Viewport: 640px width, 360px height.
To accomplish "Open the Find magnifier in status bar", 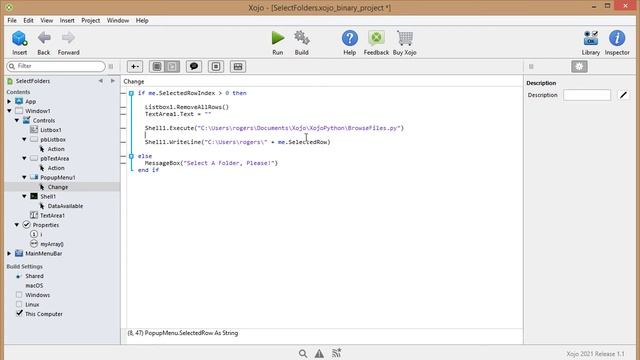I will [x=303, y=353].
